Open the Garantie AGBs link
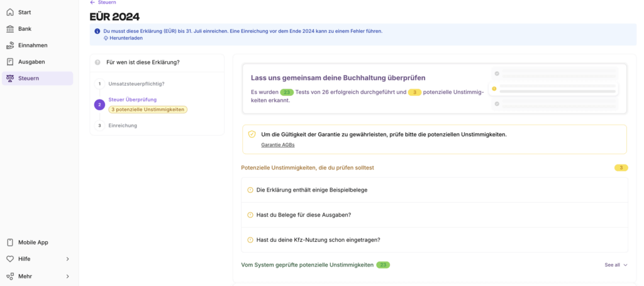644x286 pixels. click(277, 145)
